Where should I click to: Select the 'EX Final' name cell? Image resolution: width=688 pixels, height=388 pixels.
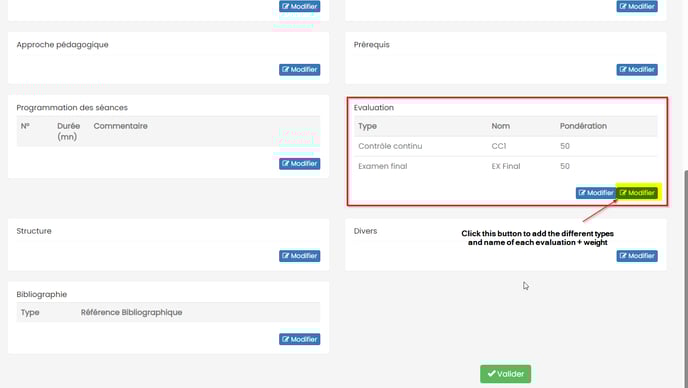506,166
